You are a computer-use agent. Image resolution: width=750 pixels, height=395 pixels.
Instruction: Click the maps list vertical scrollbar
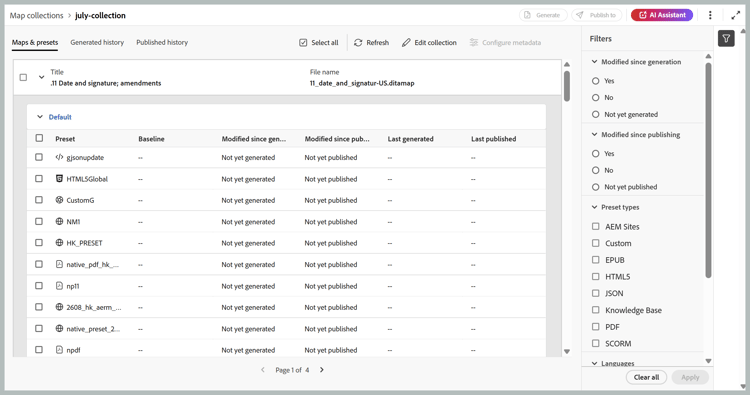[567, 87]
